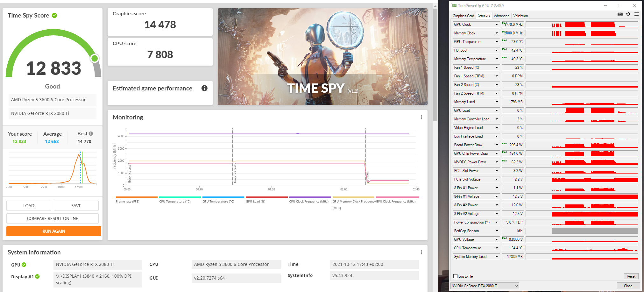Open the Advanced tab in GPU-Z
The width and height of the screenshot is (644, 292).
tap(502, 16)
